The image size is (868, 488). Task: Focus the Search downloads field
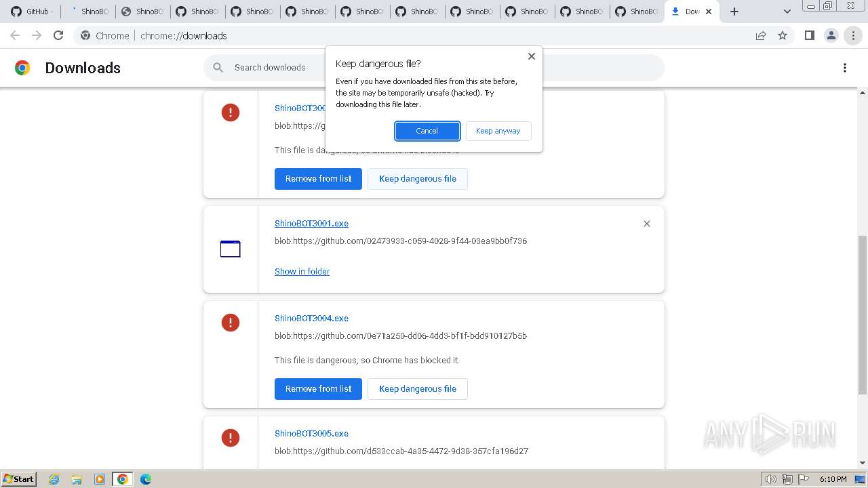pos(434,68)
